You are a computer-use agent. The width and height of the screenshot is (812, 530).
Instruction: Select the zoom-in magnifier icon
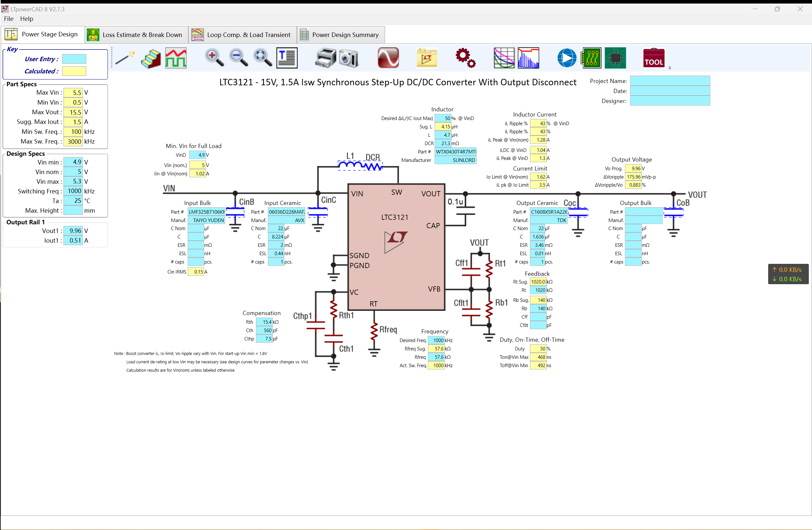[x=214, y=57]
